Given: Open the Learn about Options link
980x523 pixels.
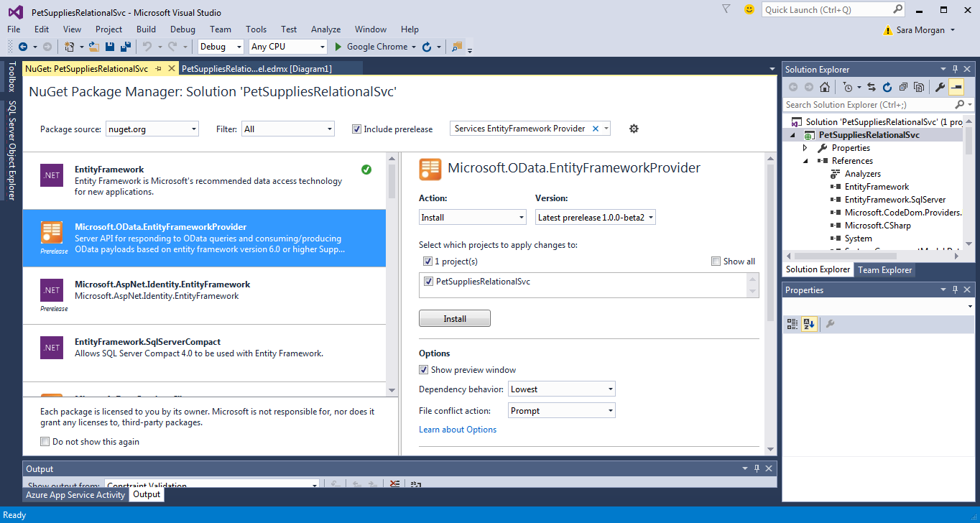Looking at the screenshot, I should pyautogui.click(x=458, y=430).
